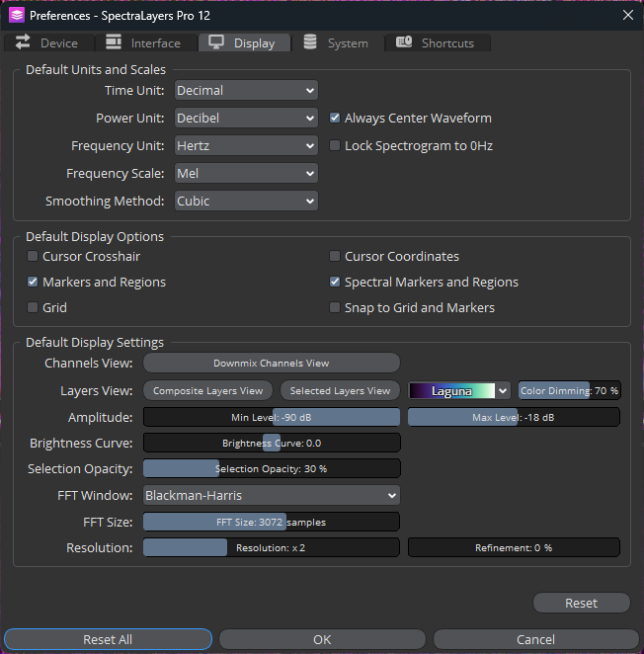Select Downmix Channels View button
The image size is (644, 654).
(x=272, y=364)
